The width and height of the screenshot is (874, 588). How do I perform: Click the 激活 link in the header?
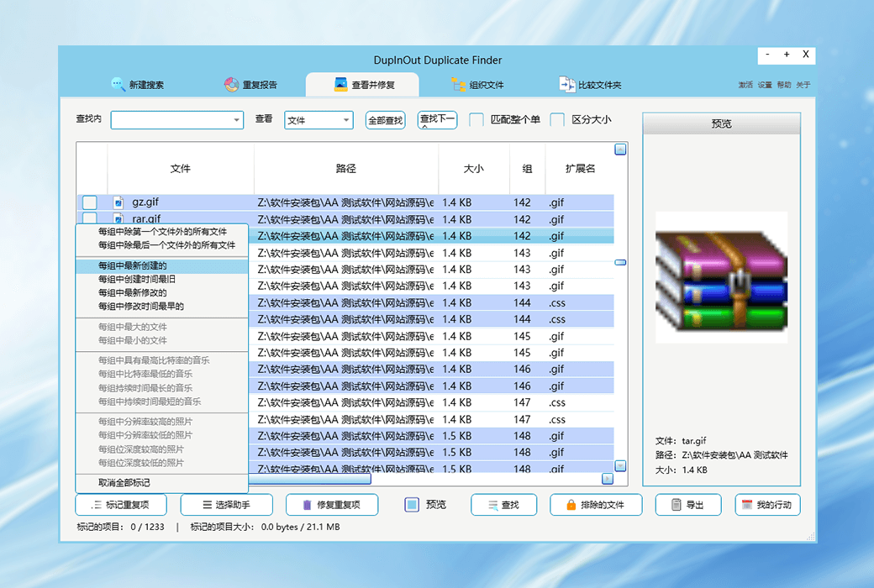click(x=745, y=85)
